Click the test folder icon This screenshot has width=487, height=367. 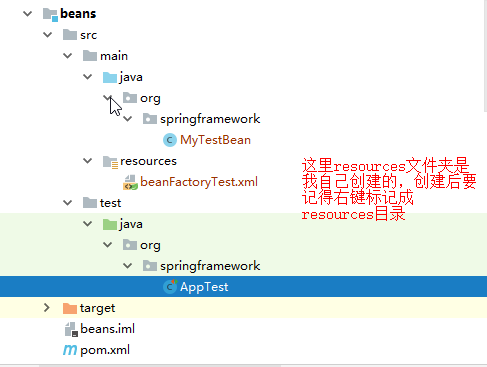pos(90,203)
